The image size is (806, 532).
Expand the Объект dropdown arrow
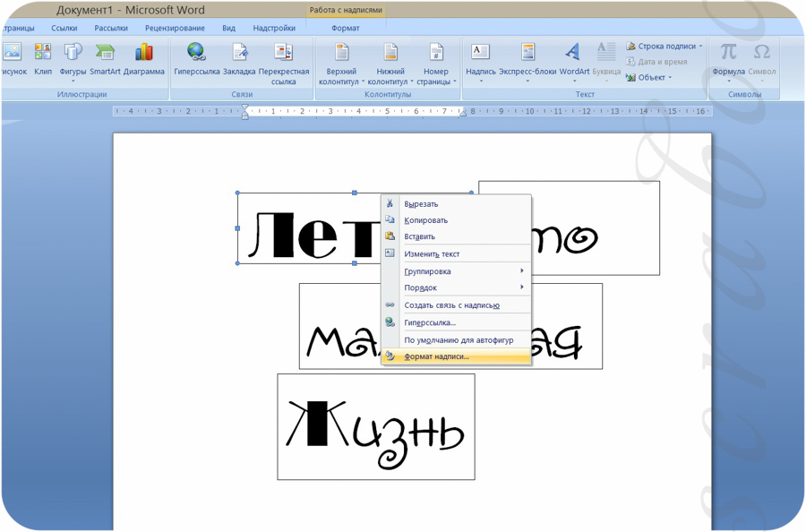[670, 78]
